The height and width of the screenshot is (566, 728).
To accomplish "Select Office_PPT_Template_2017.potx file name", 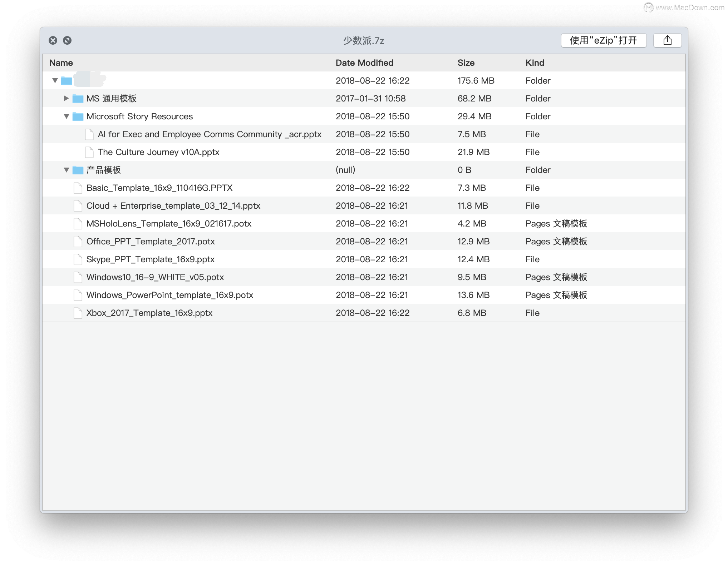I will click(x=151, y=242).
